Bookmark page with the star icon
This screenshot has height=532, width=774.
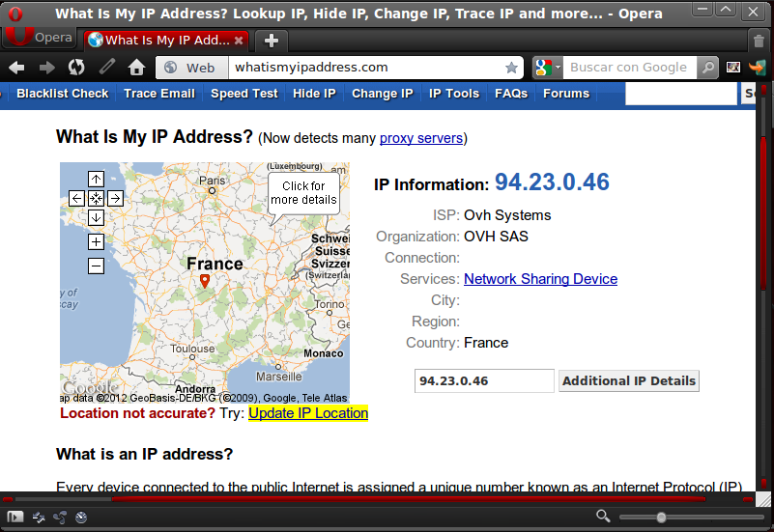click(x=512, y=68)
